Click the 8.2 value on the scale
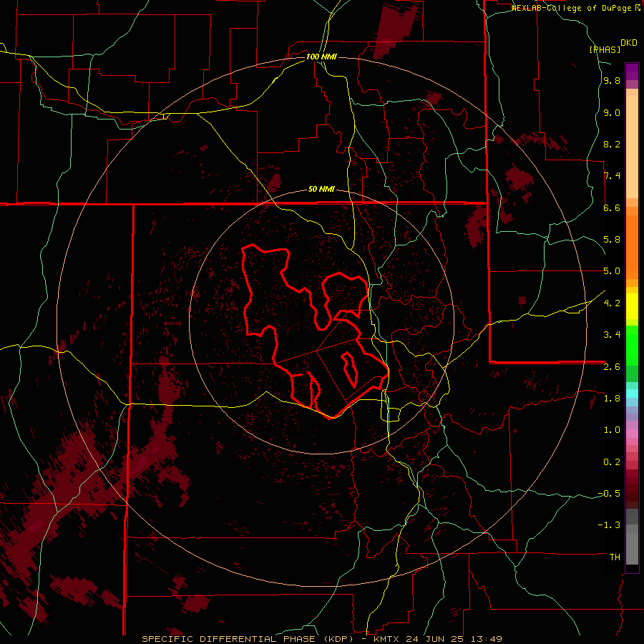The height and width of the screenshot is (644, 644). (612, 144)
